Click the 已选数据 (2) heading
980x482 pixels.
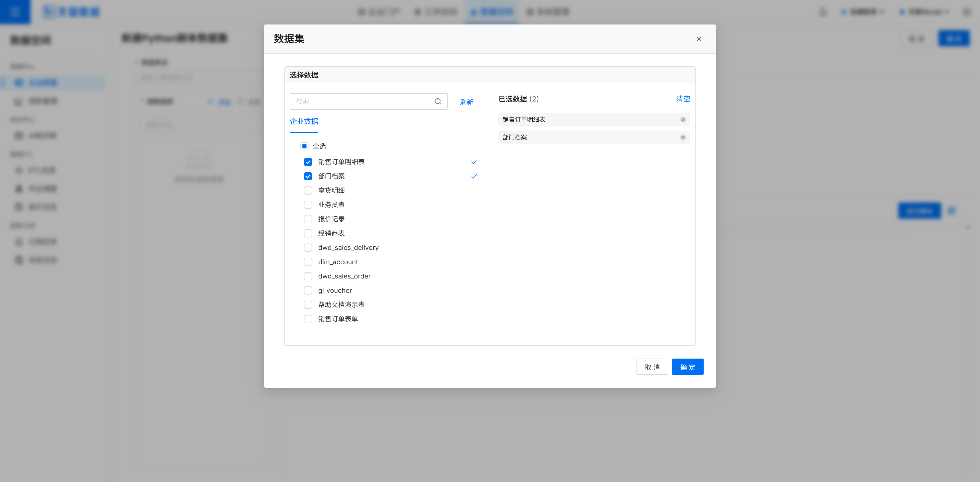(519, 99)
